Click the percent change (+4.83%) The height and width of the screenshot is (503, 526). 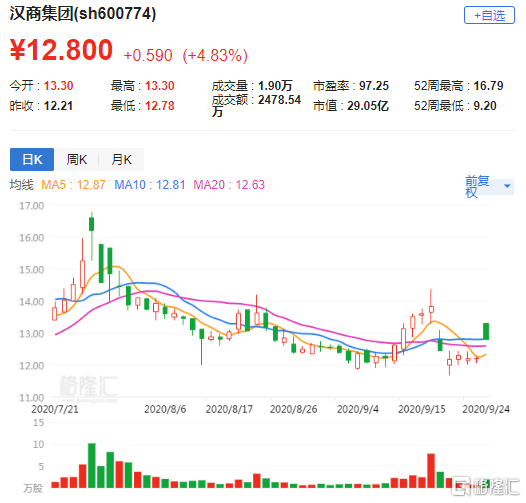click(x=215, y=55)
